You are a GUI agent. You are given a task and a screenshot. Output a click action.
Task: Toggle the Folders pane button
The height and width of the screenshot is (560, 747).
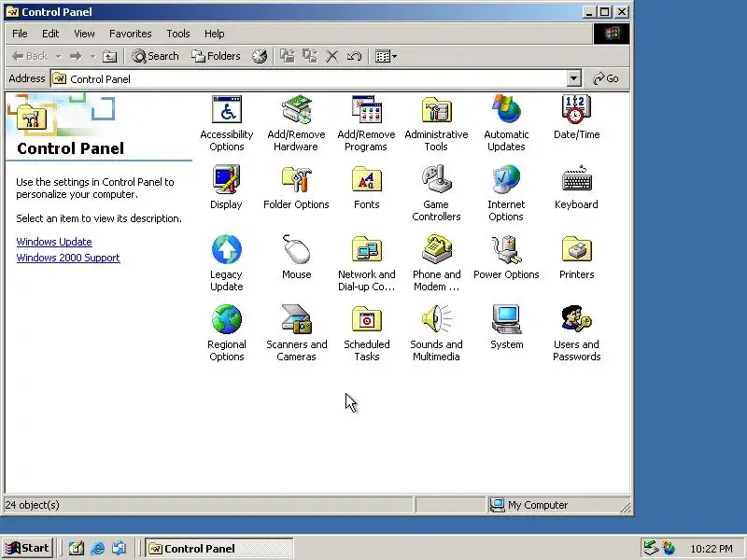point(216,56)
